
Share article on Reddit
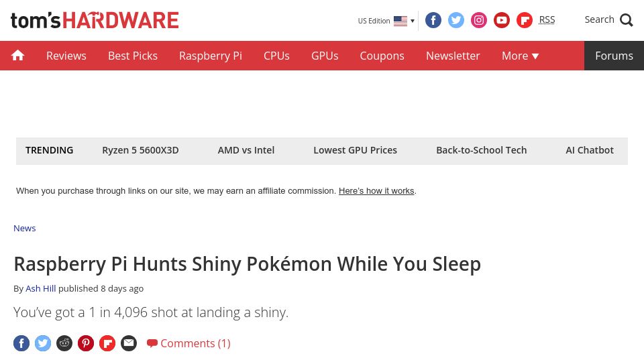(64, 343)
